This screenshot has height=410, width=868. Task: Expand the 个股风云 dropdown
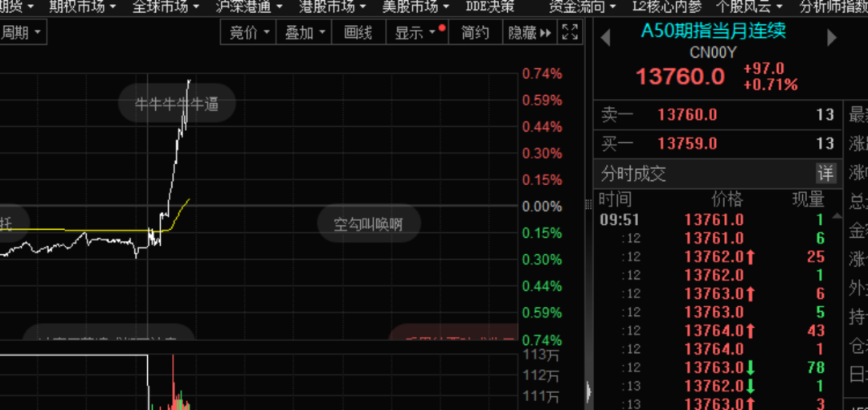click(x=750, y=6)
